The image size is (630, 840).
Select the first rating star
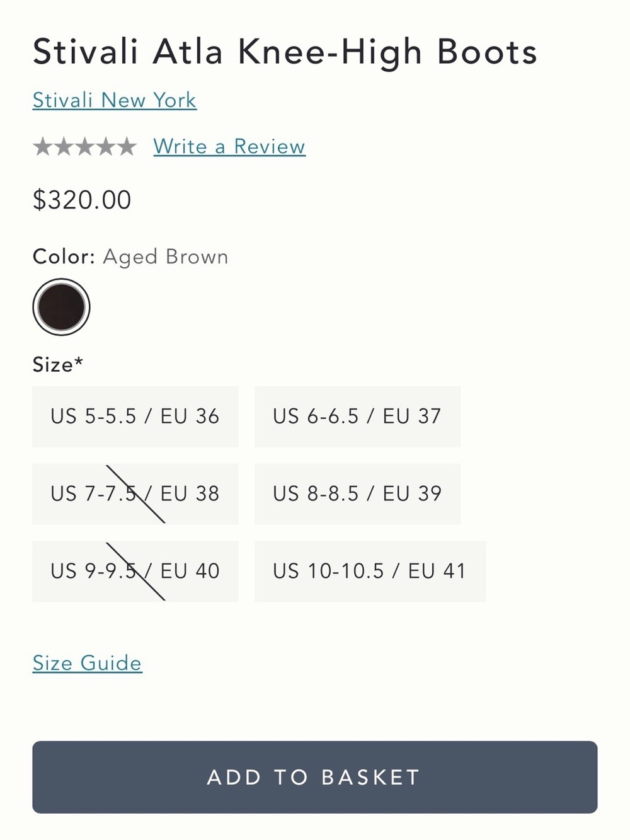(x=42, y=146)
